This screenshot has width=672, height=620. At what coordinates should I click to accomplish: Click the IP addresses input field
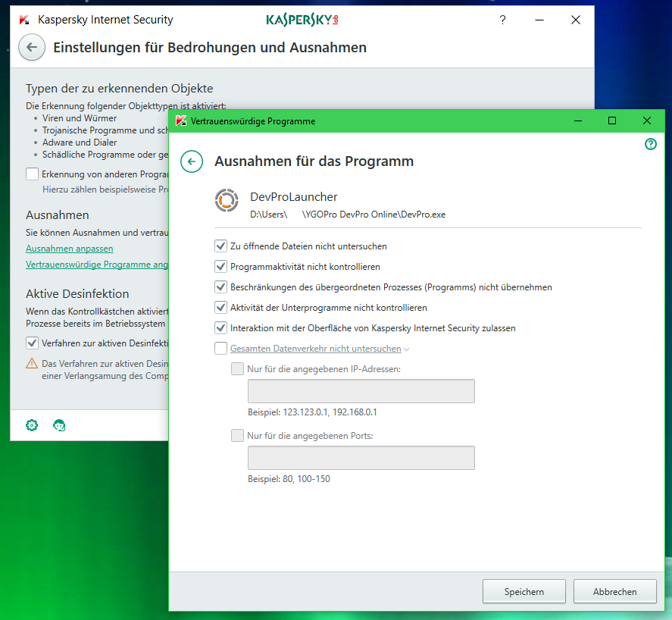(x=361, y=391)
